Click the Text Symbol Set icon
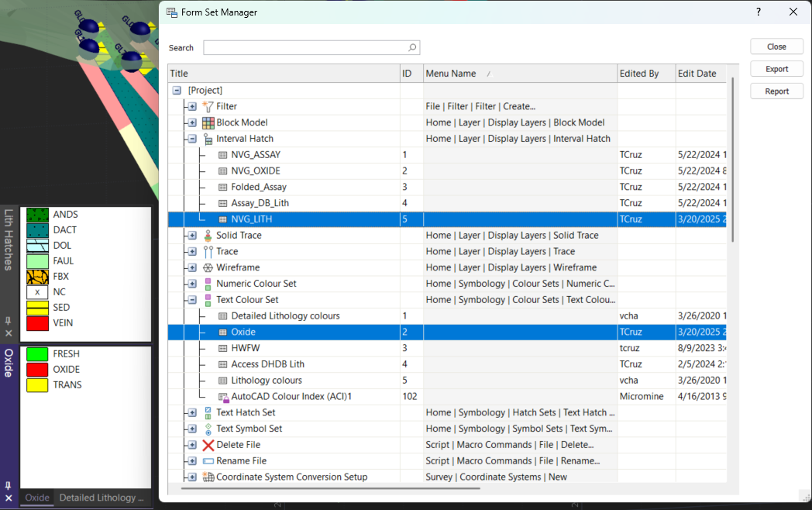This screenshot has height=510, width=812. point(208,429)
